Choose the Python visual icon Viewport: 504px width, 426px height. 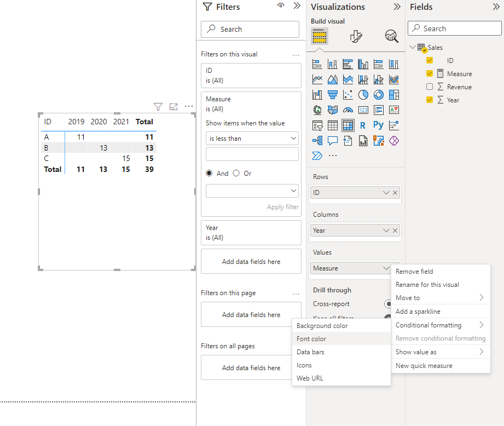[378, 125]
